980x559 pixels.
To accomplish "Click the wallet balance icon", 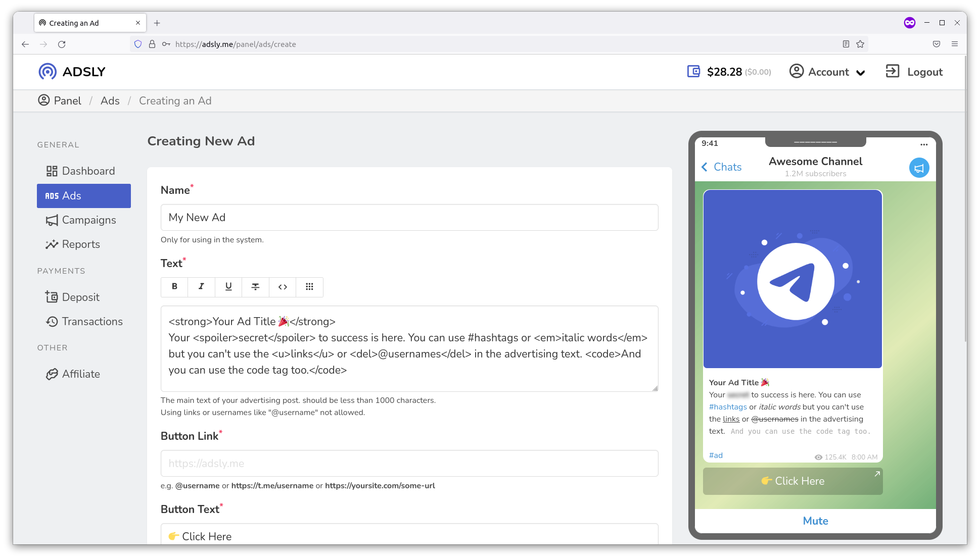I will (693, 72).
